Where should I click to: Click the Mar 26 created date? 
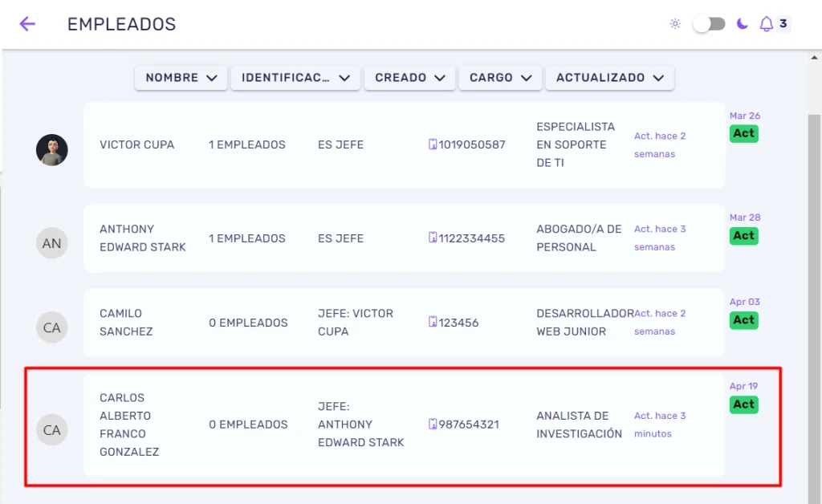[745, 116]
